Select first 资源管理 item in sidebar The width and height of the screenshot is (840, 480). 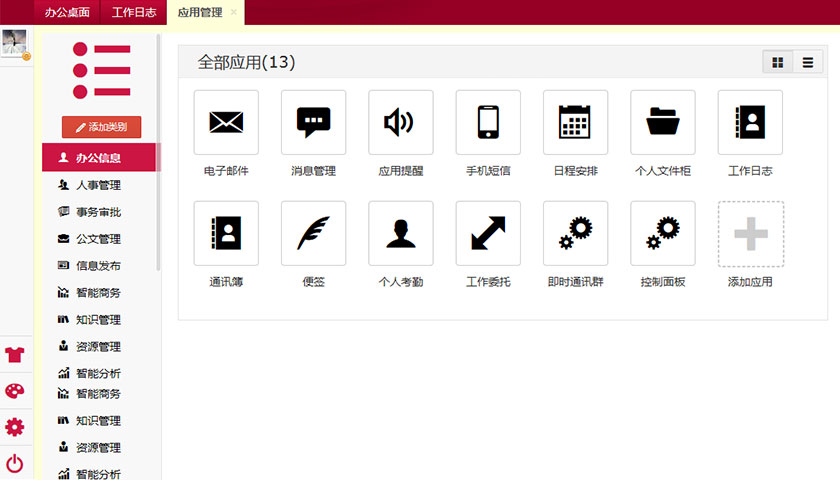pyautogui.click(x=99, y=346)
